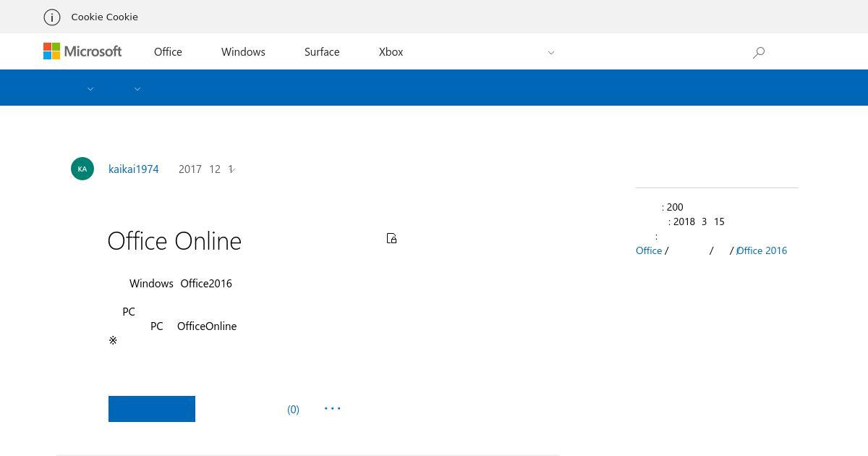The image size is (868, 456).
Task: Open the Office link in sidebar breadcrumb
Action: [649, 250]
